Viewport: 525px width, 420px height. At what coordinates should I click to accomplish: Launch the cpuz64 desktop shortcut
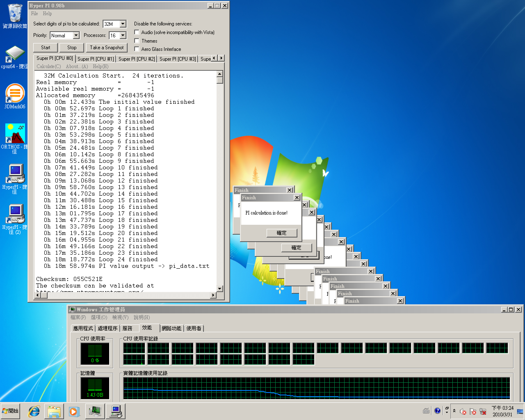click(15, 57)
